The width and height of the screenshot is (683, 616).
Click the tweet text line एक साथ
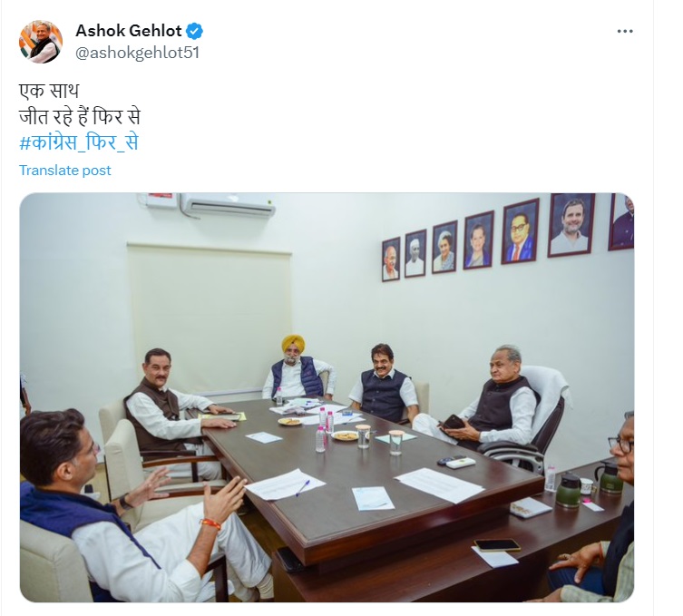point(49,91)
